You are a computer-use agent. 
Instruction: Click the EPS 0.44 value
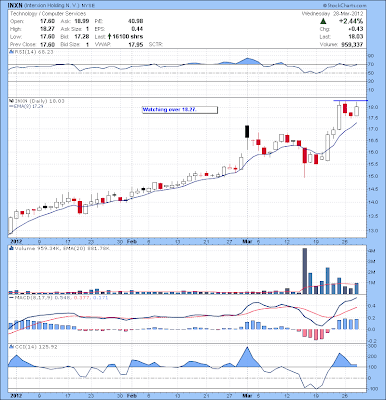[x=137, y=29]
